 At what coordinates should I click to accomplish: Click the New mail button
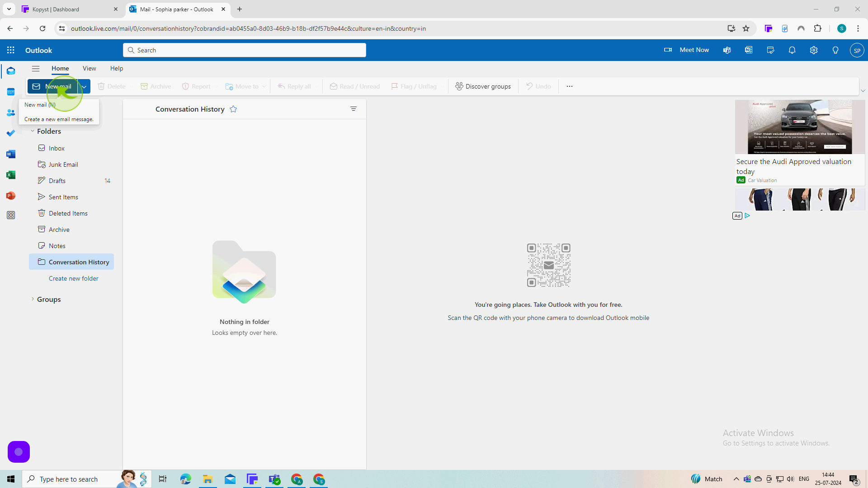(x=53, y=86)
